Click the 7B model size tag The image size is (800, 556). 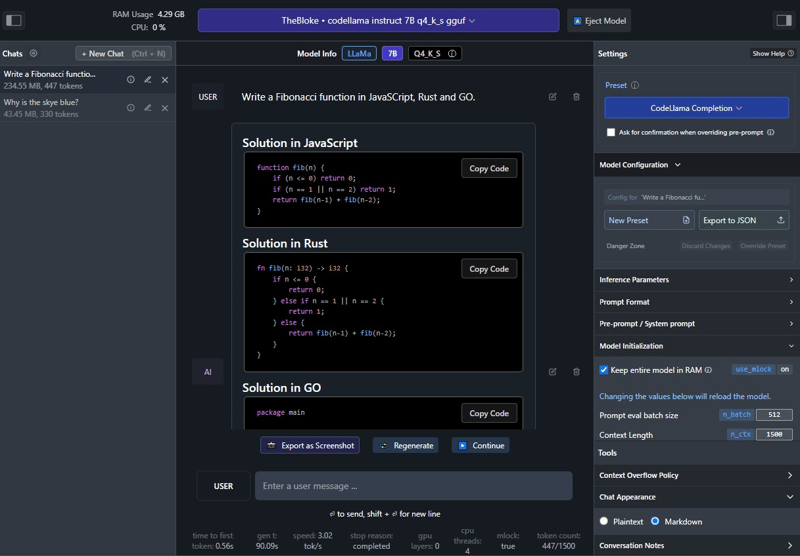tap(392, 54)
